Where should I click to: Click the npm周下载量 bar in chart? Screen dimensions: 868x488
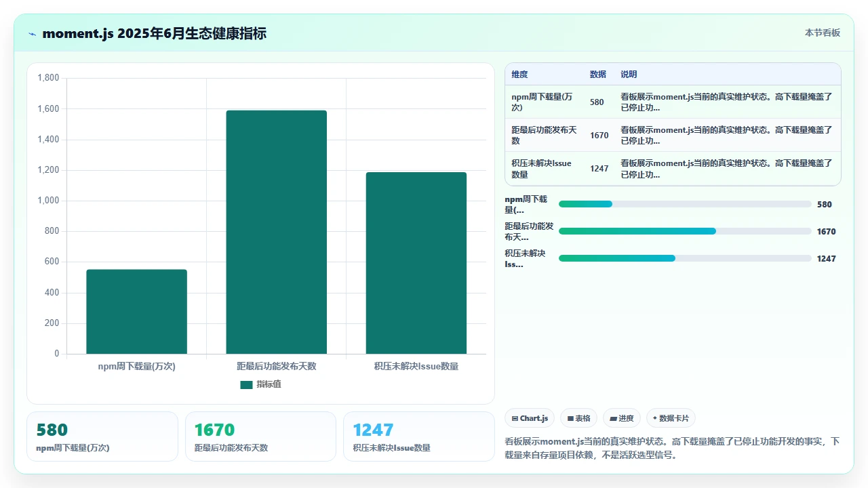[x=136, y=312]
